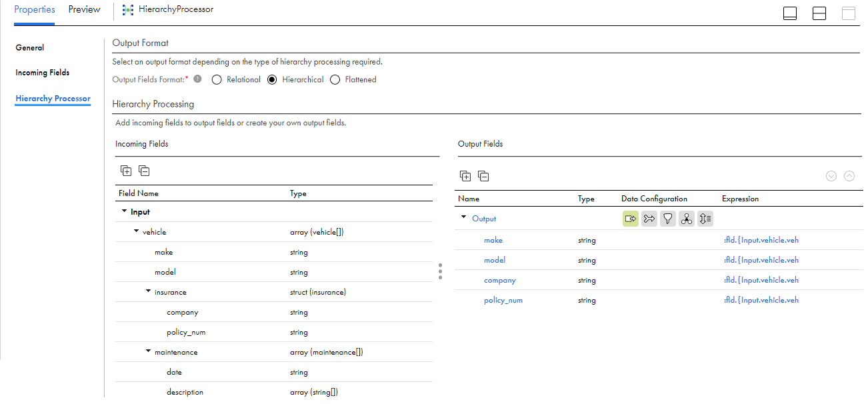
Task: Go to the Hierarchy Processor section
Action: (x=53, y=99)
